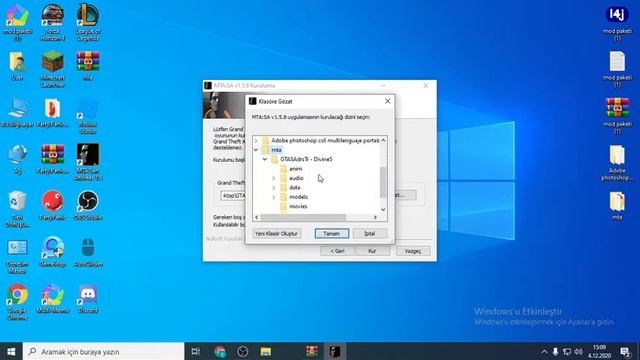640x360 pixels.
Task: Click Kur in the MTA:SA setup window
Action: coord(372,251)
